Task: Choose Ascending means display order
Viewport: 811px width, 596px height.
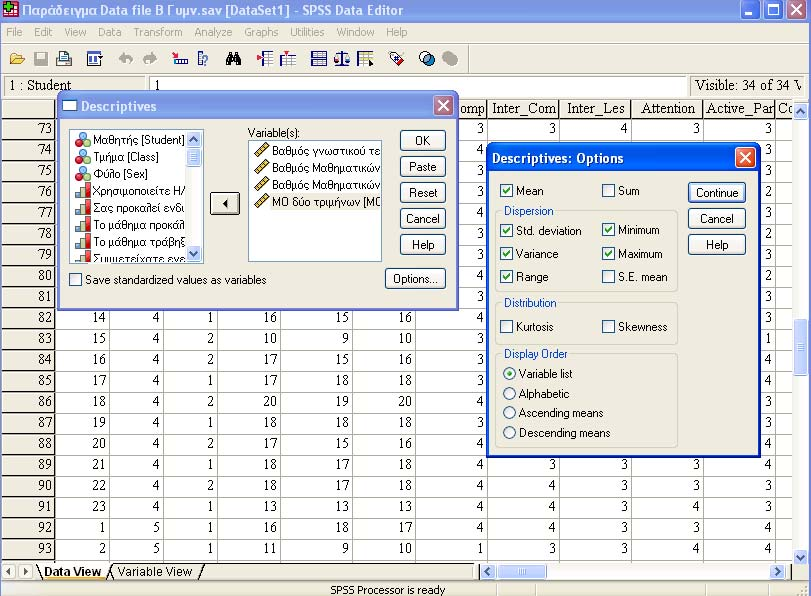Action: point(509,413)
